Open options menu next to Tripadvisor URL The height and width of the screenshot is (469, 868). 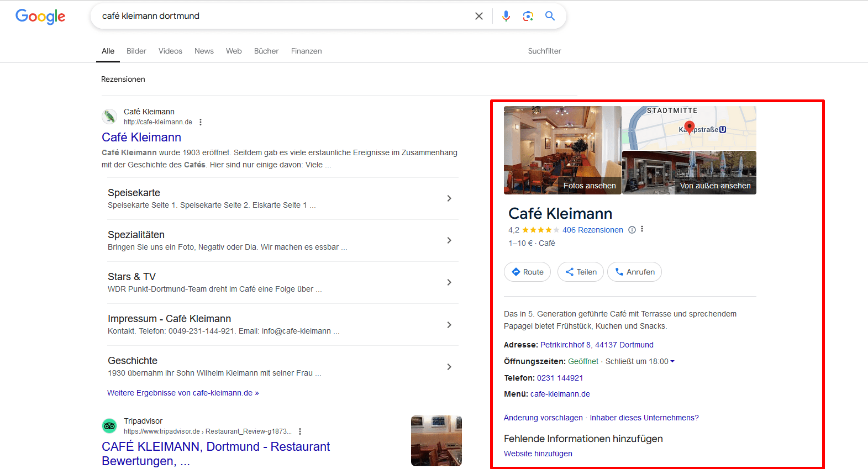(x=300, y=431)
